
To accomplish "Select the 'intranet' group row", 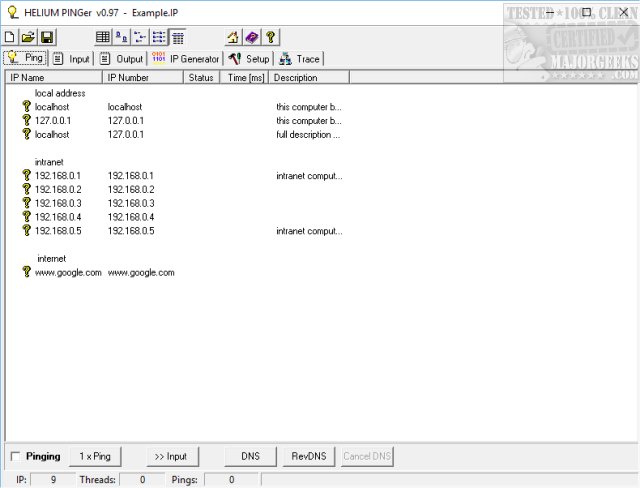I will 49,162.
